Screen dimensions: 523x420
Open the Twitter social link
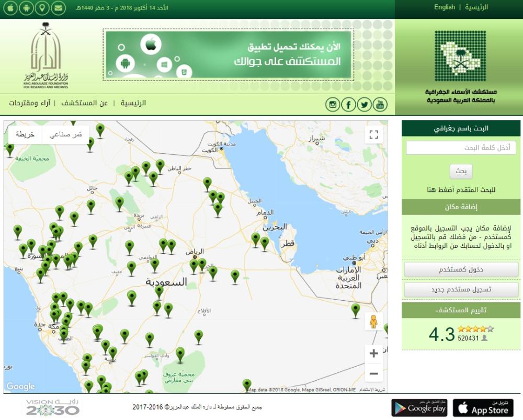364,105
